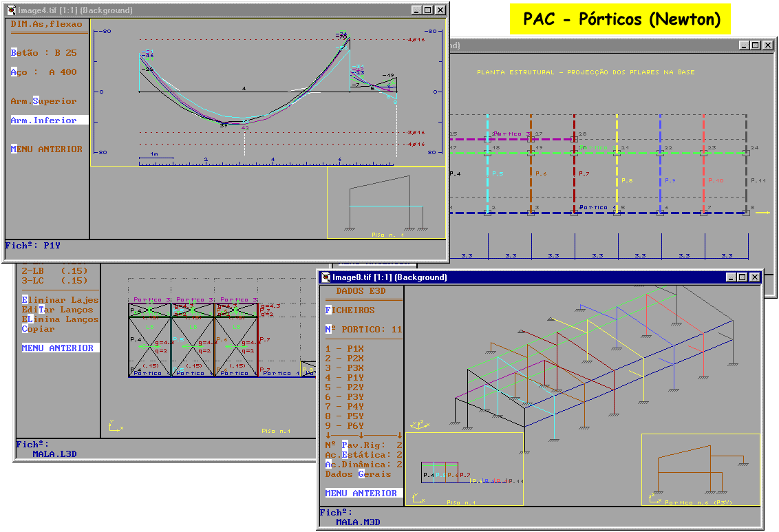Maximize the Image8.tif window
This screenshot has width=779, height=532.
[x=742, y=277]
